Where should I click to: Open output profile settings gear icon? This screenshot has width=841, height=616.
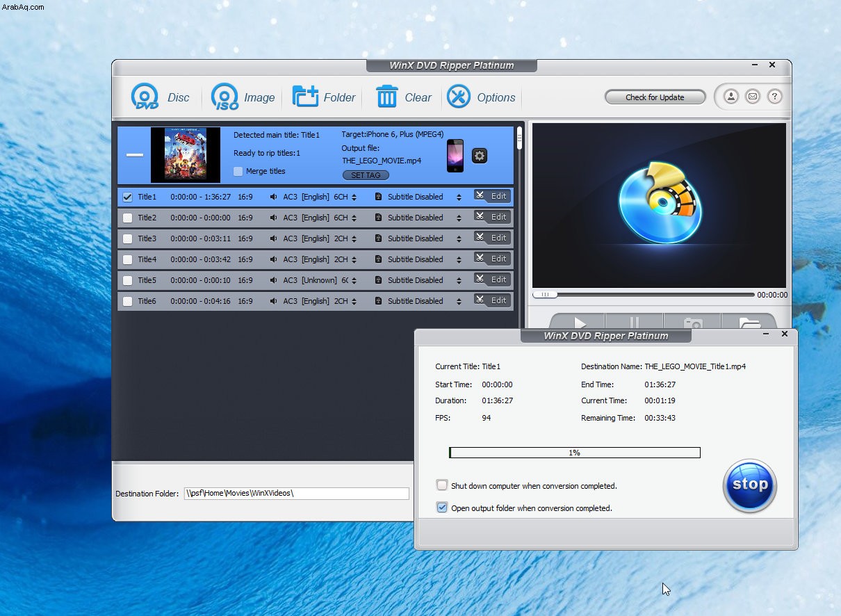[480, 156]
